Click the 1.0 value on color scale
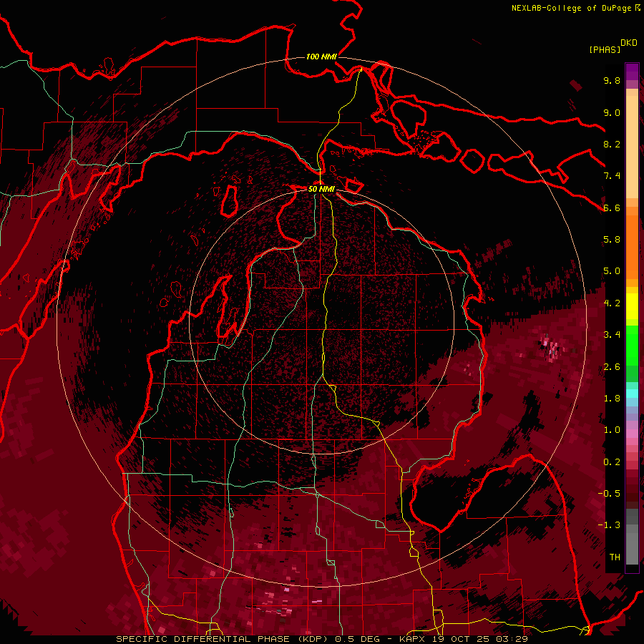This screenshot has height=644, width=644. tap(612, 430)
